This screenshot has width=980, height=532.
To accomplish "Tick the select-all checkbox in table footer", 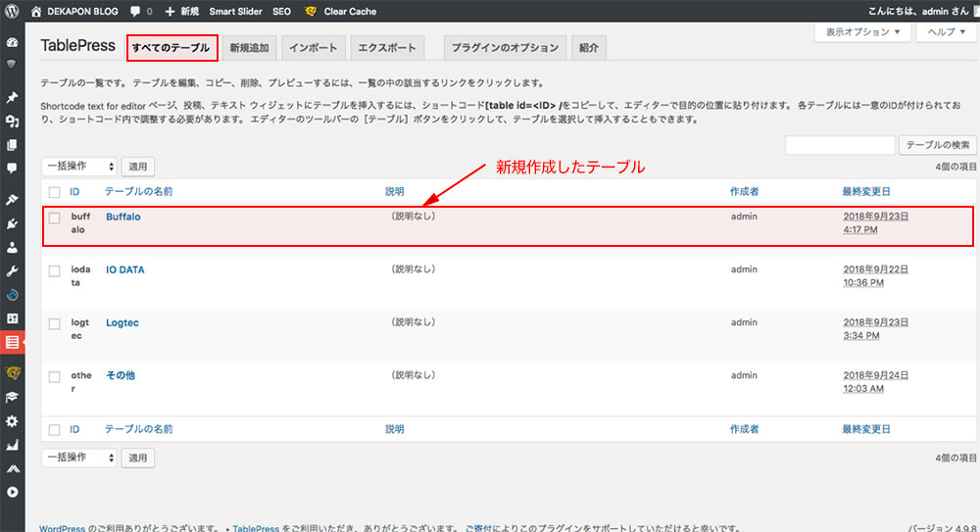I will [54, 430].
